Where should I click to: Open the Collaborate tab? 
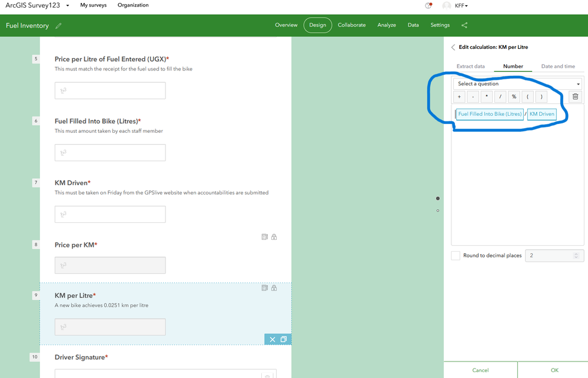click(x=352, y=25)
